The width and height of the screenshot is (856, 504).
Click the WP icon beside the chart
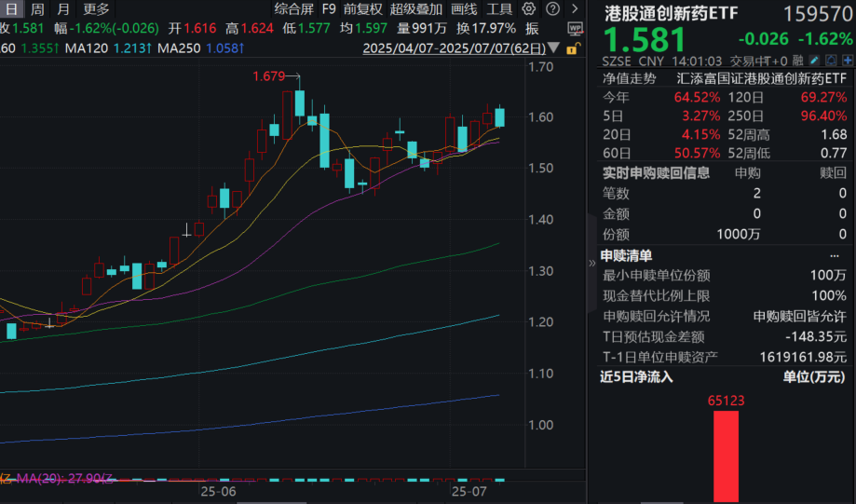coord(575,28)
